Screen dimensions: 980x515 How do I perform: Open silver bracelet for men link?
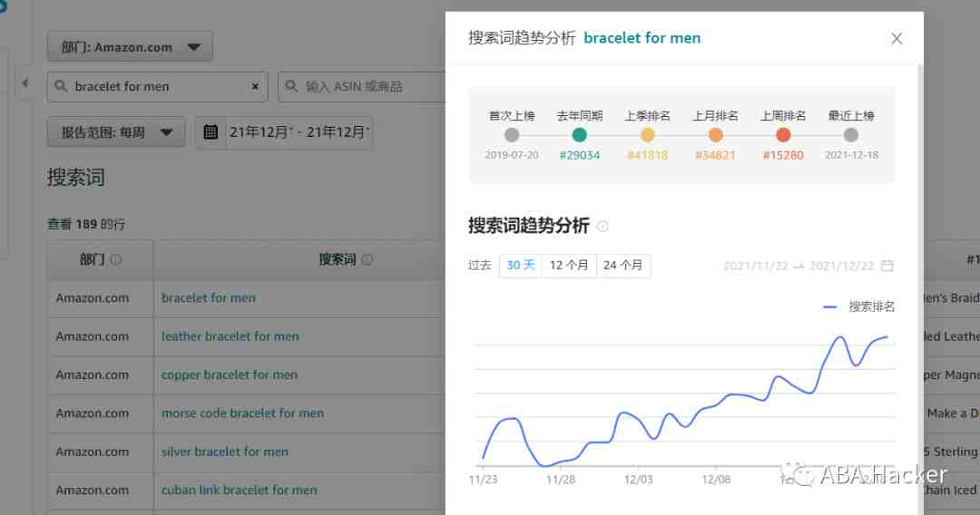[225, 452]
